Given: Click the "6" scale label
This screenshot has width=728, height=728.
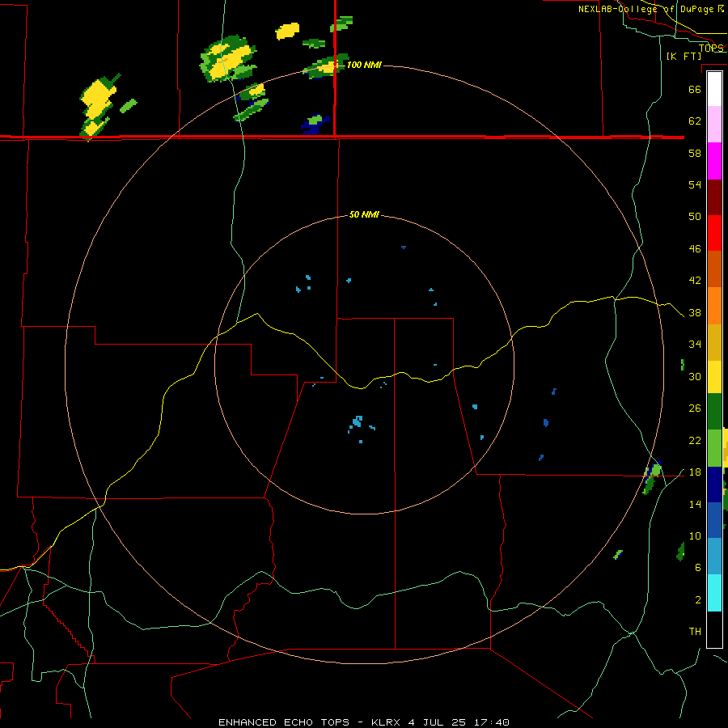Looking at the screenshot, I should (x=698, y=568).
